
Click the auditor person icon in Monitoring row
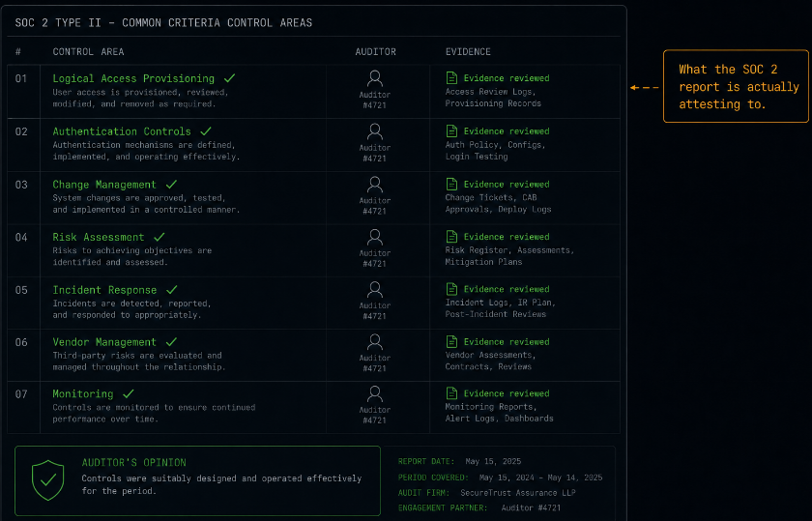(x=375, y=394)
